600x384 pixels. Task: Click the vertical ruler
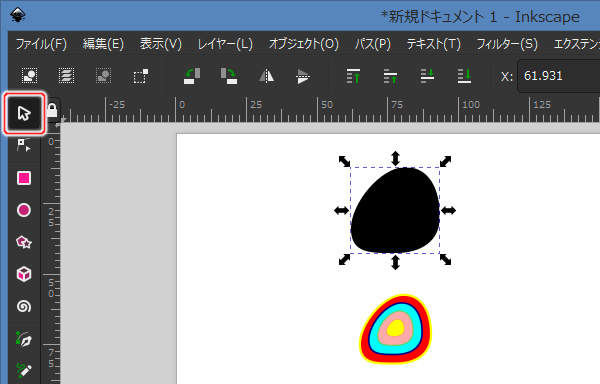(51, 253)
